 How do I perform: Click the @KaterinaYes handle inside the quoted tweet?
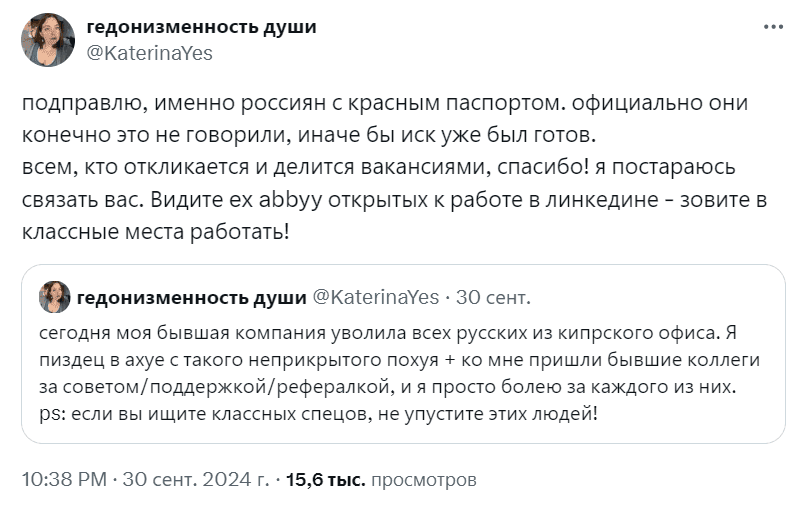tap(376, 296)
